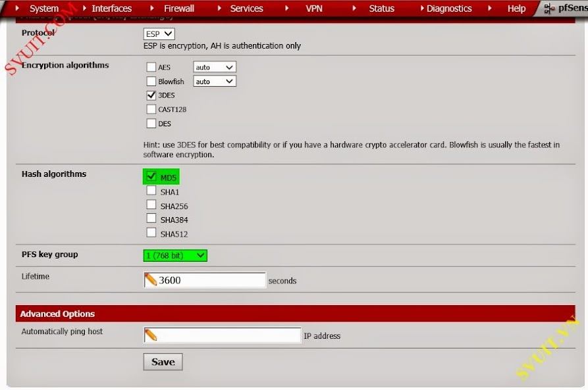Click the Advanced Options section header
Image resolution: width=588 pixels, height=390 pixels.
pos(295,314)
